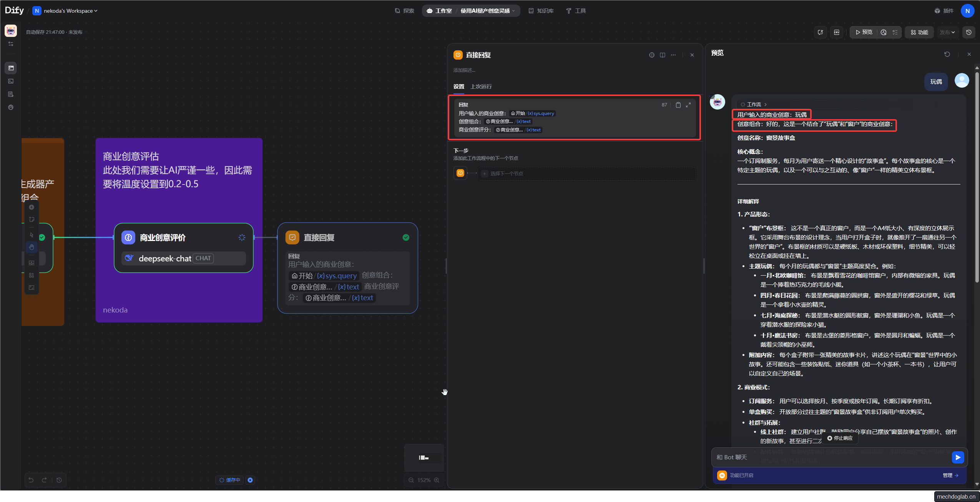Screen dimensions: 980x502
Task: Click the add note icon in canvas toolbar
Action: [x=32, y=219]
